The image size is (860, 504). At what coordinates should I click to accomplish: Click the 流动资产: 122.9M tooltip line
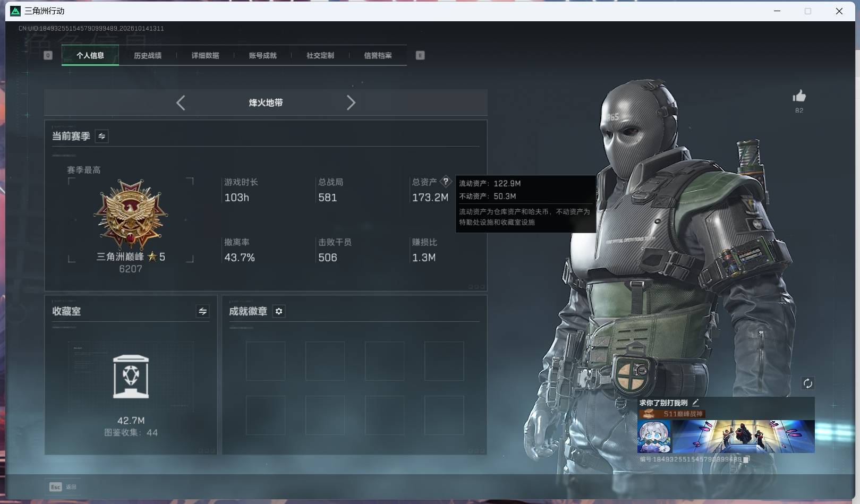[490, 183]
